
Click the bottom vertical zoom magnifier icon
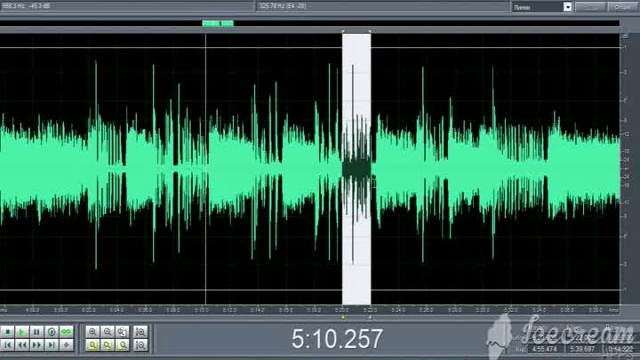pos(140,345)
